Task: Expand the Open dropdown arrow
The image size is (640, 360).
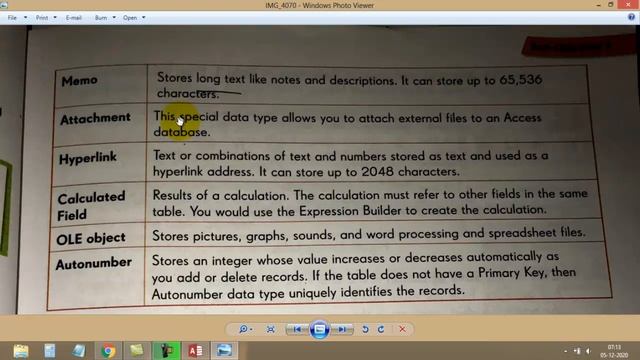Action: (144, 18)
